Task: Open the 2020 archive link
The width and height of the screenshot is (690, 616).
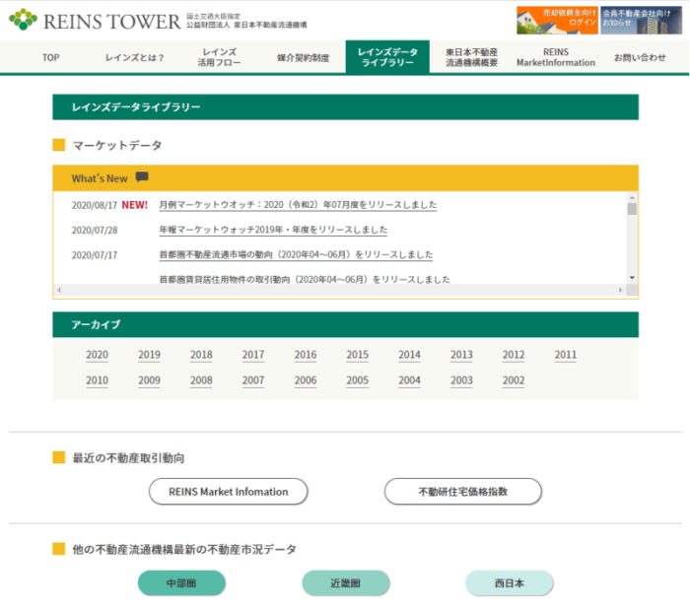Action: [x=97, y=355]
